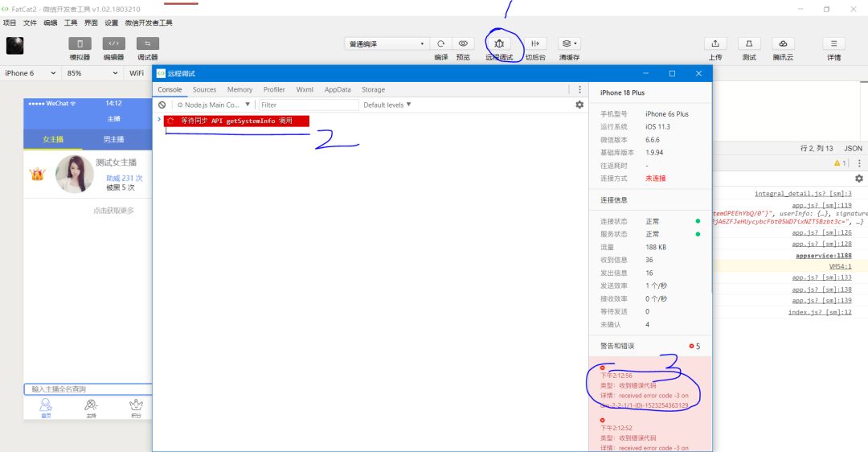Open integral_detail.js? [sm]:3 source link

[803, 193]
